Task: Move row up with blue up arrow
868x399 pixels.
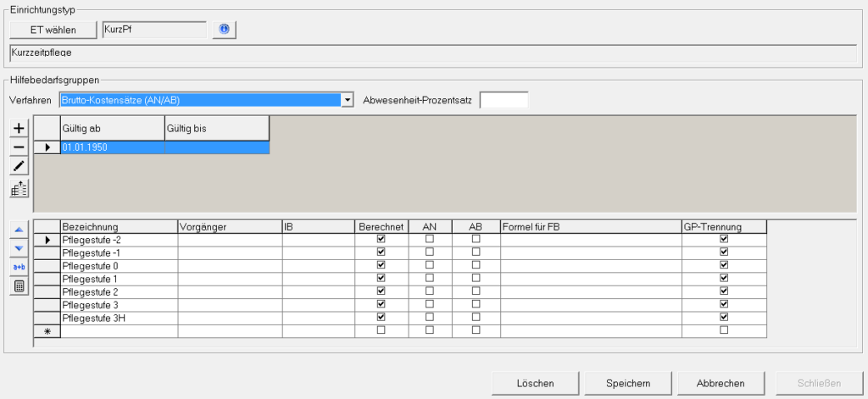Action: (19, 230)
